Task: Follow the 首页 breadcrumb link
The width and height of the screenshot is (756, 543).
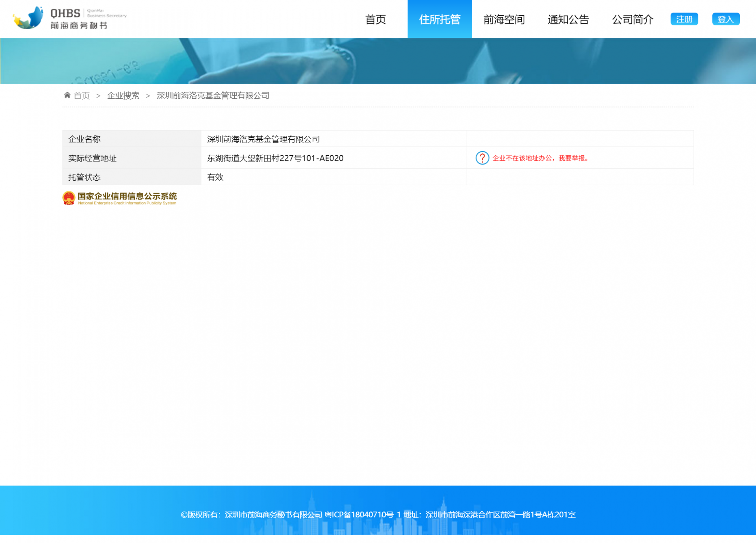Action: (x=82, y=96)
